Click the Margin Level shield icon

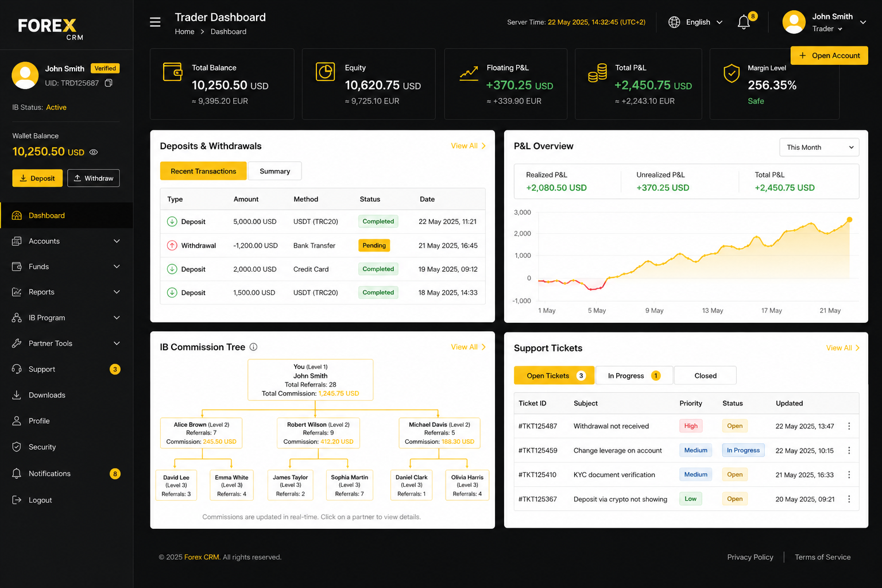pyautogui.click(x=731, y=73)
